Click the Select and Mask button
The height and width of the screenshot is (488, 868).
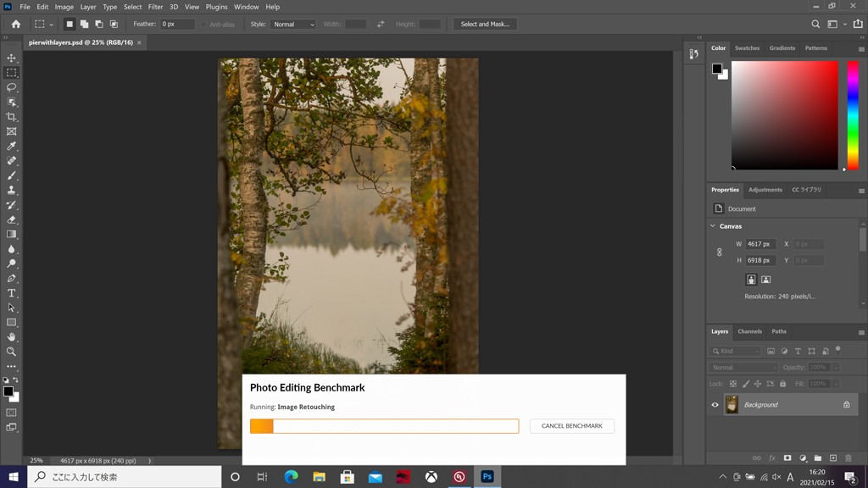click(x=485, y=25)
